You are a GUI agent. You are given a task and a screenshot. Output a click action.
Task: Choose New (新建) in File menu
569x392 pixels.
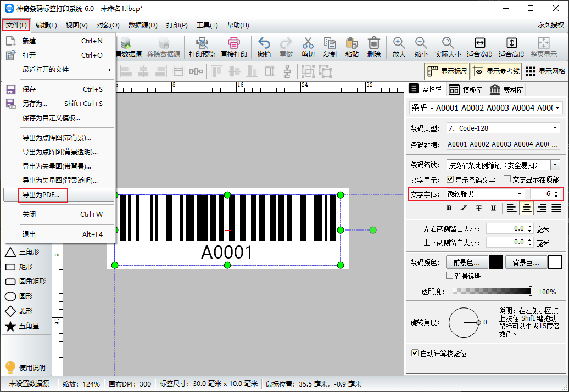pos(59,41)
